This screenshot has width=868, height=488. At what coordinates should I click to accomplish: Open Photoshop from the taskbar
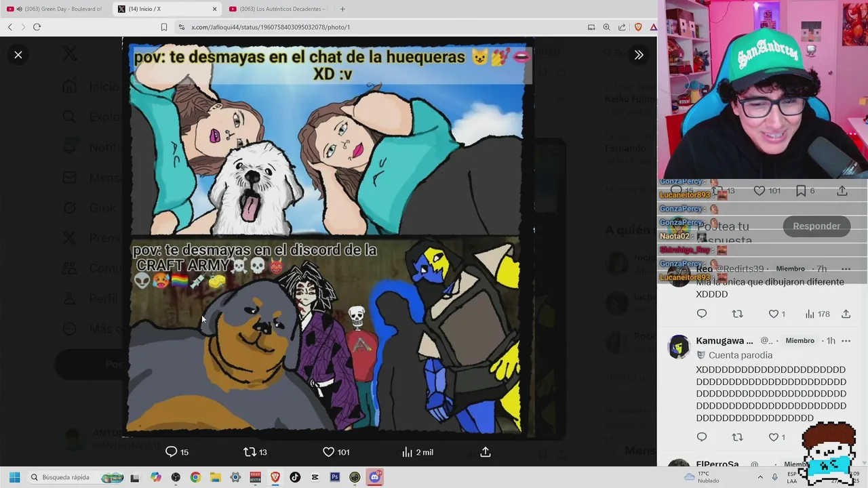pos(335,477)
